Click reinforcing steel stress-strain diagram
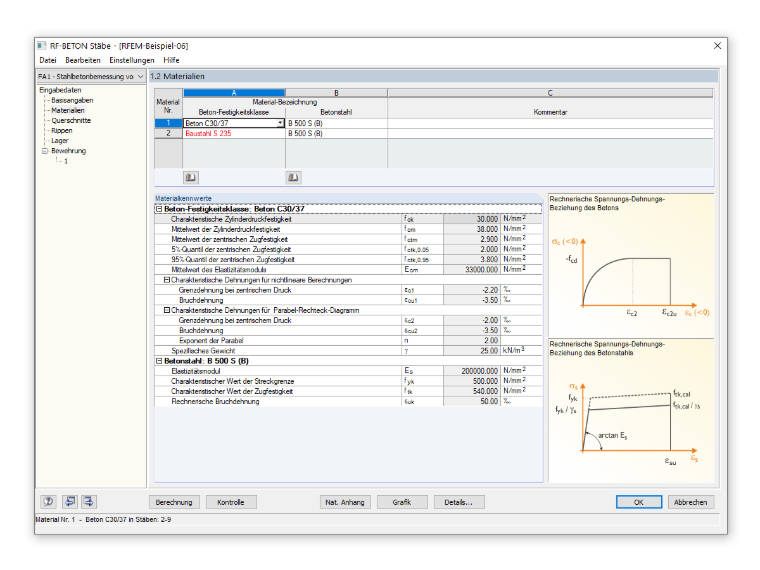This screenshot has width=760, height=570. [631, 410]
